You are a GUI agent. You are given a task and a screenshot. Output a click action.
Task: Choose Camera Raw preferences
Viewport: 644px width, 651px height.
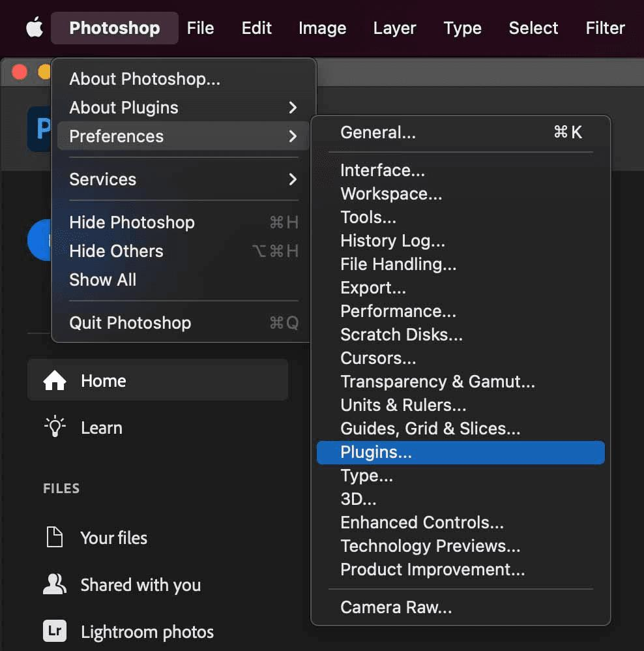pos(396,607)
